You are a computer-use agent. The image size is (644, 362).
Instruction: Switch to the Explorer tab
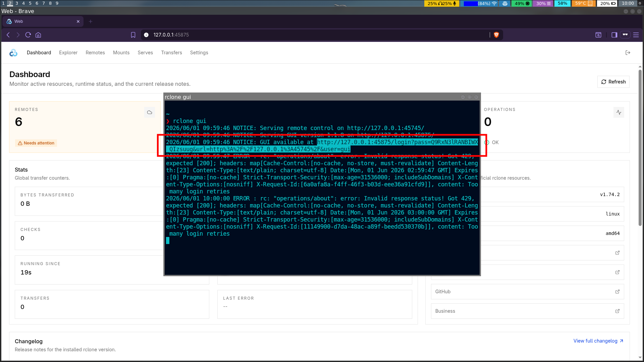[68, 53]
